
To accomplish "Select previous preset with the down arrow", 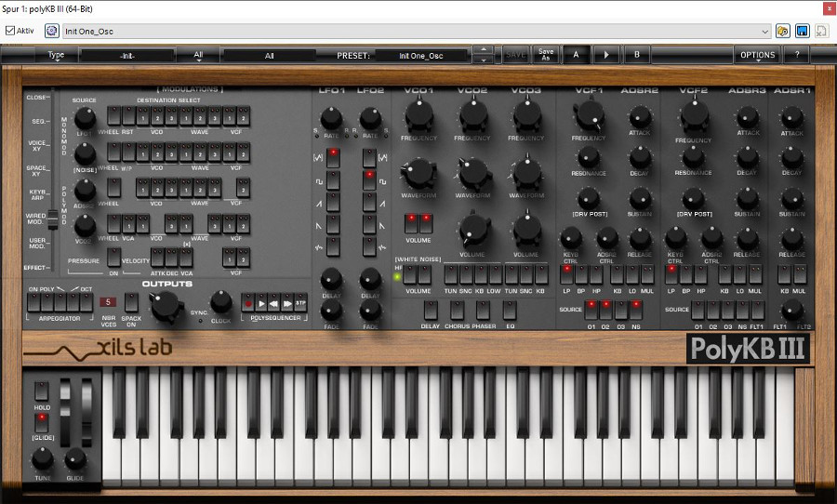I will (x=484, y=60).
